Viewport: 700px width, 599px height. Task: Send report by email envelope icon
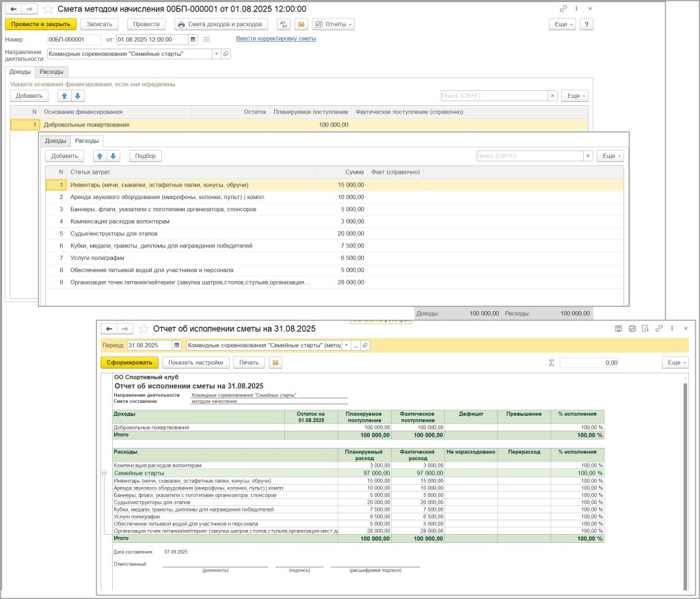(275, 362)
